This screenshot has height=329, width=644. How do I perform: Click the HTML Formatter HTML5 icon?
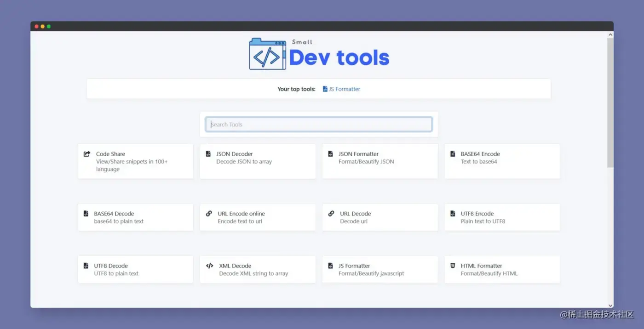pyautogui.click(x=453, y=266)
